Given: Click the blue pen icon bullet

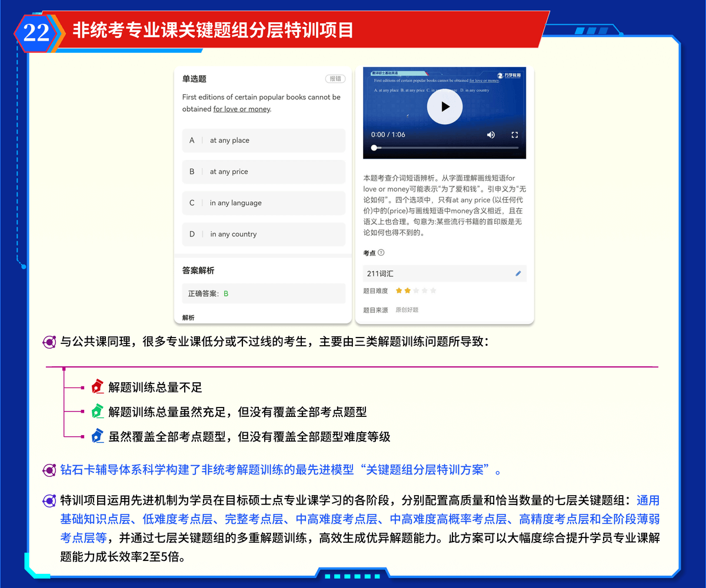Looking at the screenshot, I should tap(98, 436).
